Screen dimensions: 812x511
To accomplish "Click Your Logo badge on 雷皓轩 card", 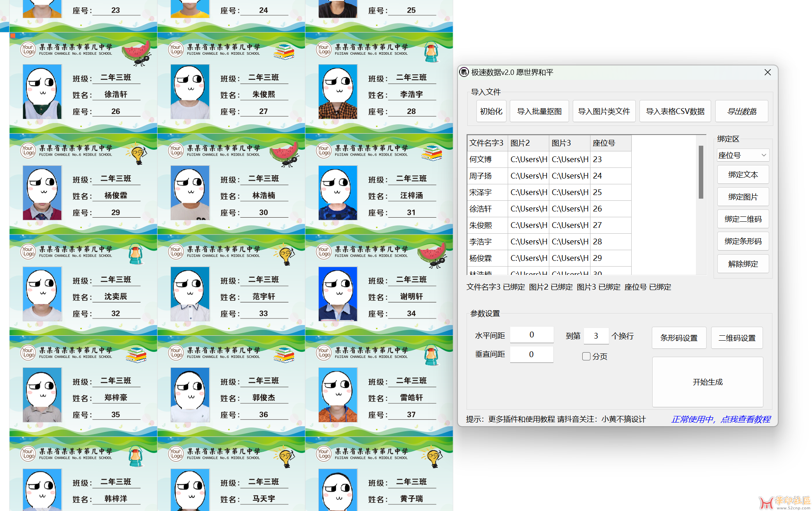I will (324, 353).
